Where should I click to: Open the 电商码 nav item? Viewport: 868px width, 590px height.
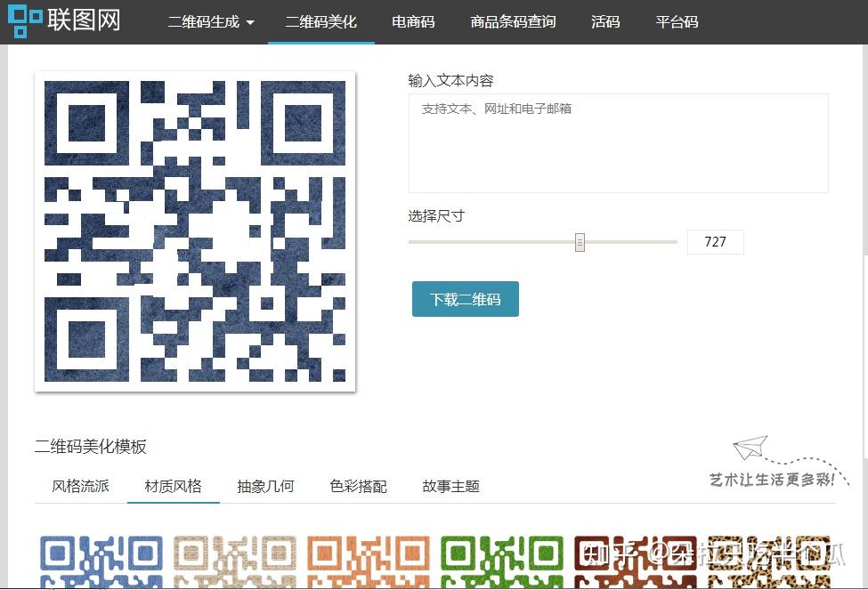coord(413,22)
